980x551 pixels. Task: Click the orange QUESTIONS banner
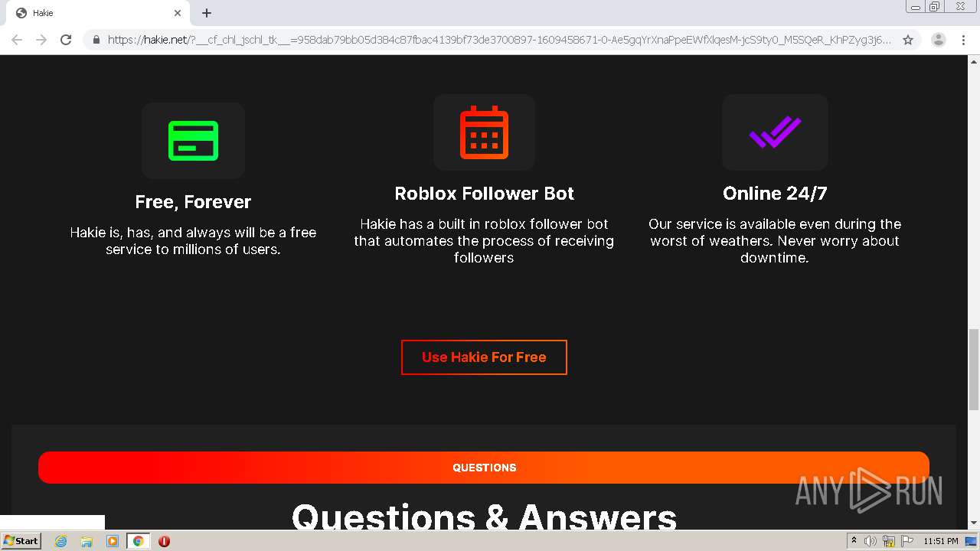coord(484,468)
